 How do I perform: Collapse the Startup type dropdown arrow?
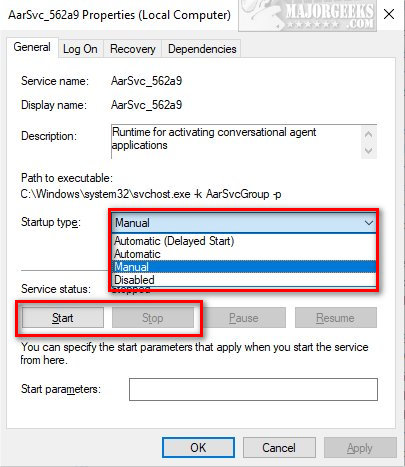point(368,222)
